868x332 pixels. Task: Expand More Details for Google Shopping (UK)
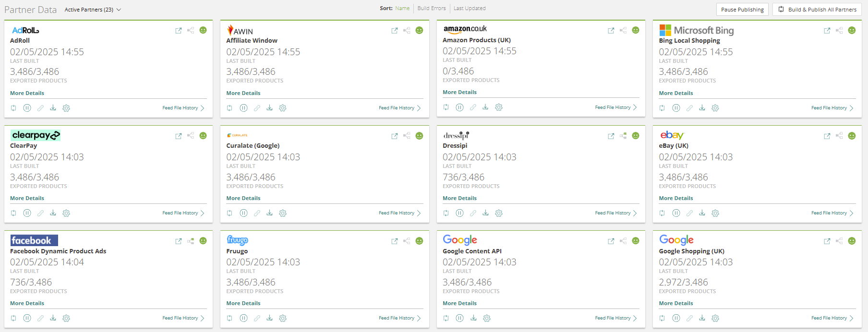click(x=676, y=303)
